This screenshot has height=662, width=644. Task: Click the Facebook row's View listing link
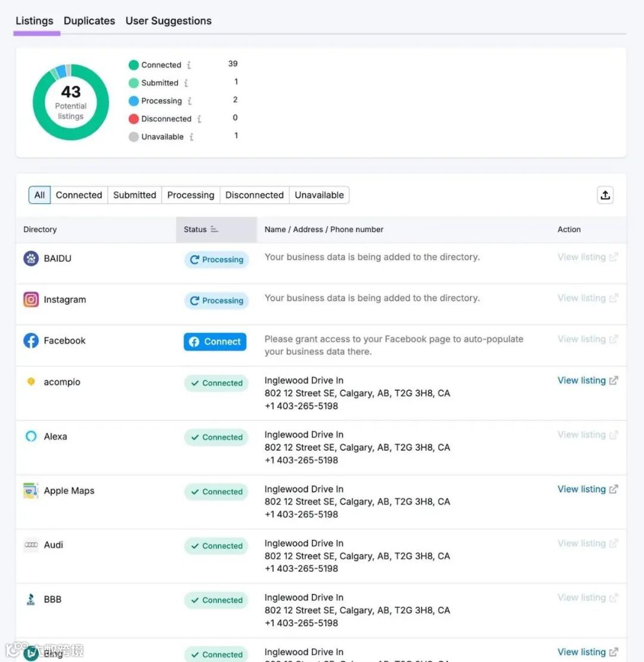point(587,339)
